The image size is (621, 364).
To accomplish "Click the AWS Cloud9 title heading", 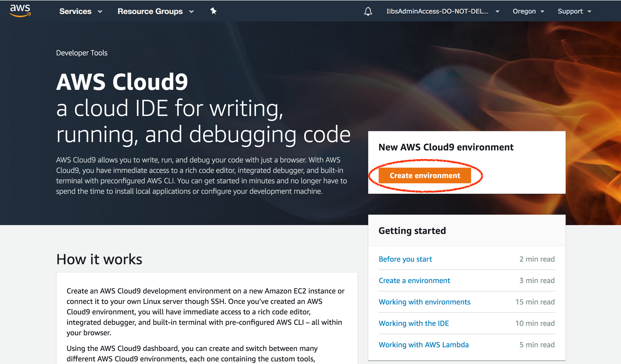I will click(122, 82).
